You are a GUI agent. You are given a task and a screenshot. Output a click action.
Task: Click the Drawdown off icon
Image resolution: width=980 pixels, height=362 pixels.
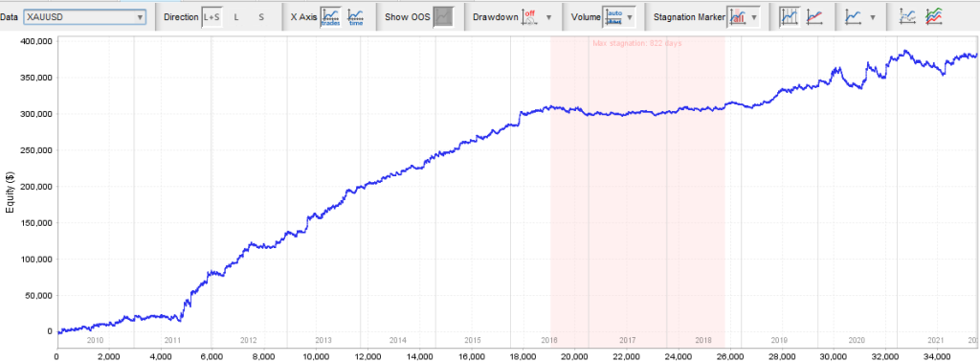530,17
